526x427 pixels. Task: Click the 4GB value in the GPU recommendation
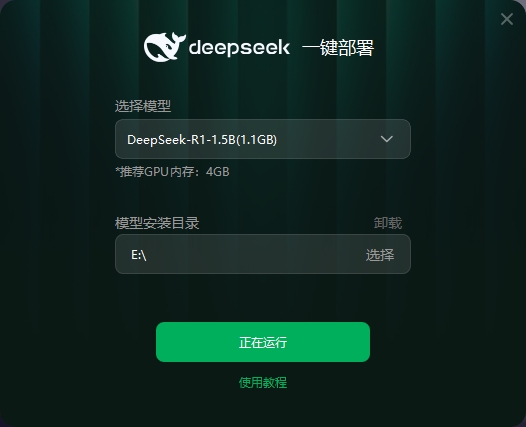[x=218, y=172]
